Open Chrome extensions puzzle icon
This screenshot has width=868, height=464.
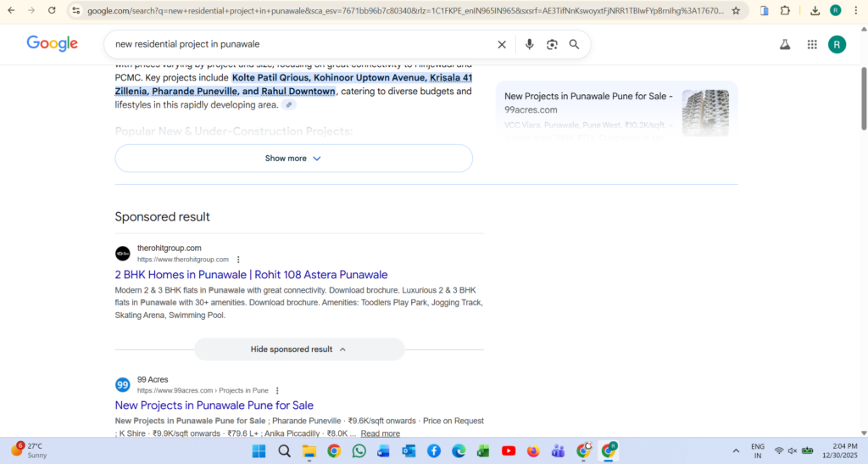click(x=785, y=11)
